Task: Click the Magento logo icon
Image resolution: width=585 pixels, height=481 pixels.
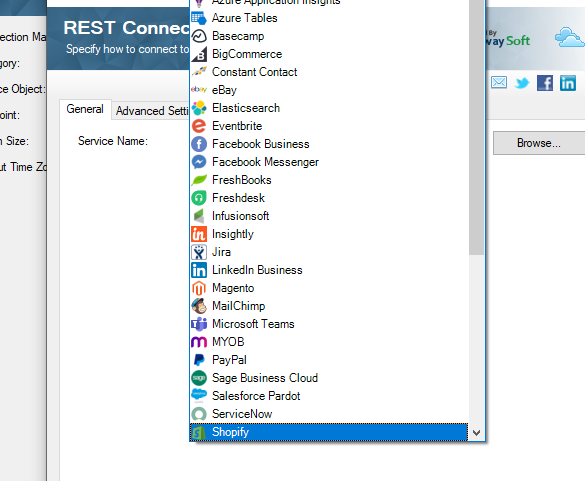Action: pyautogui.click(x=198, y=288)
